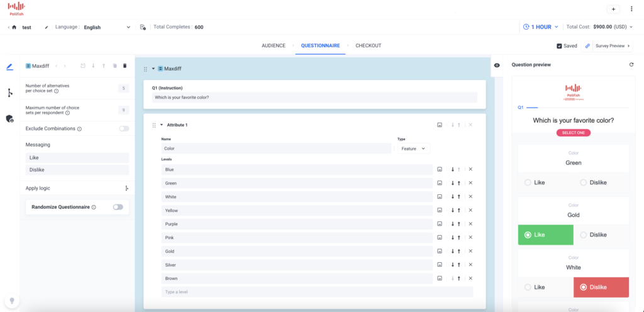Refresh the Question preview panel
Viewport: 644px width, 312px height.
coord(631,65)
